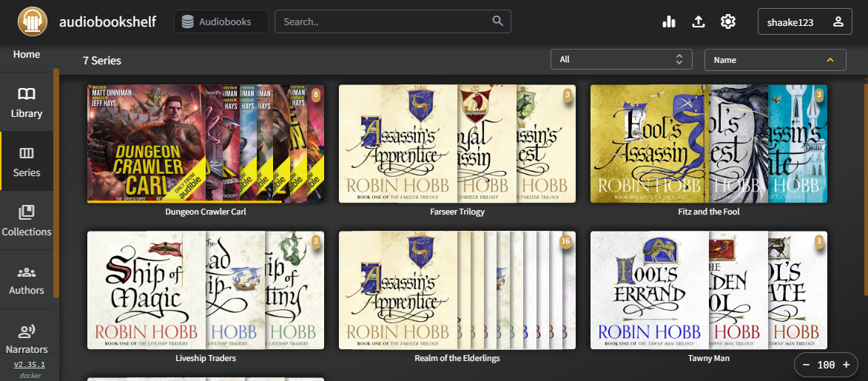
Task: Open the library statistics bar chart icon
Action: tap(669, 21)
